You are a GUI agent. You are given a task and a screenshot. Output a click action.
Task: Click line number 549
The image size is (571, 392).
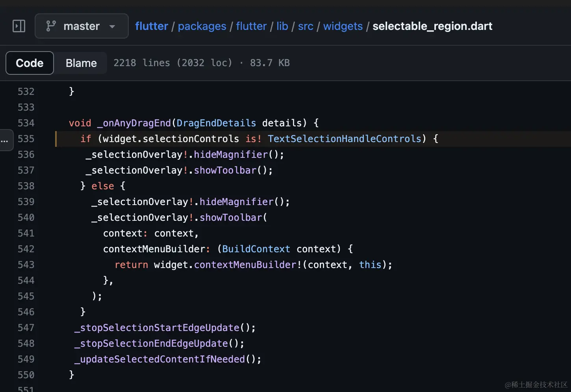(x=26, y=359)
